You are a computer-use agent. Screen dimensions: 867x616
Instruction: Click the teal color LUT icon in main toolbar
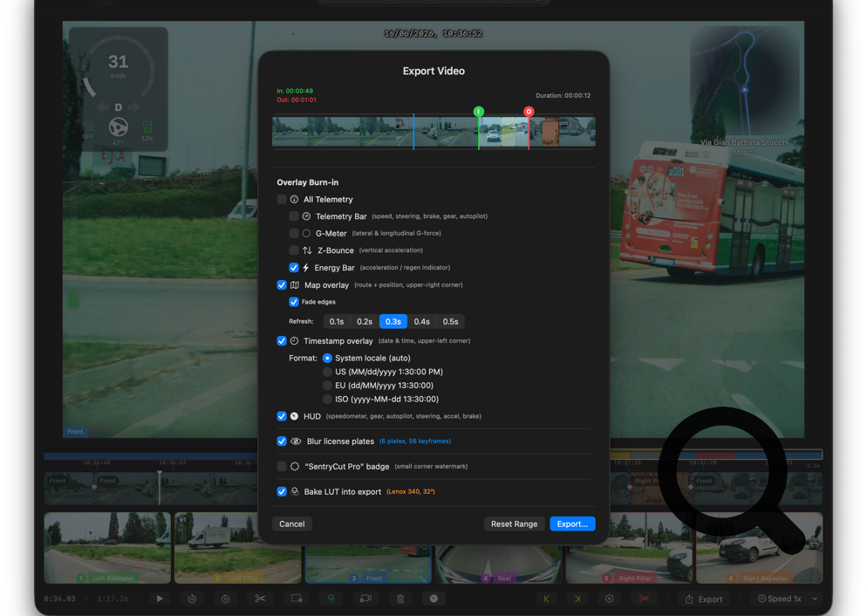pyautogui.click(x=331, y=599)
